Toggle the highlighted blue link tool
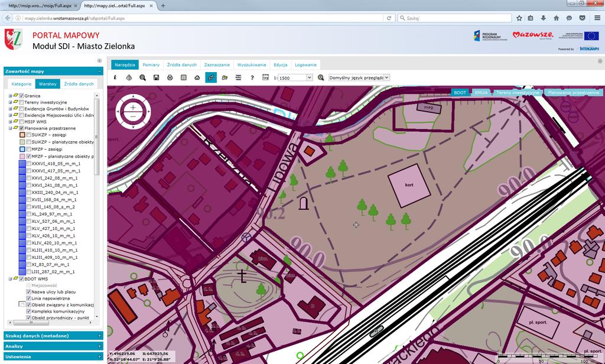The height and width of the screenshot is (364, 605). (x=211, y=77)
